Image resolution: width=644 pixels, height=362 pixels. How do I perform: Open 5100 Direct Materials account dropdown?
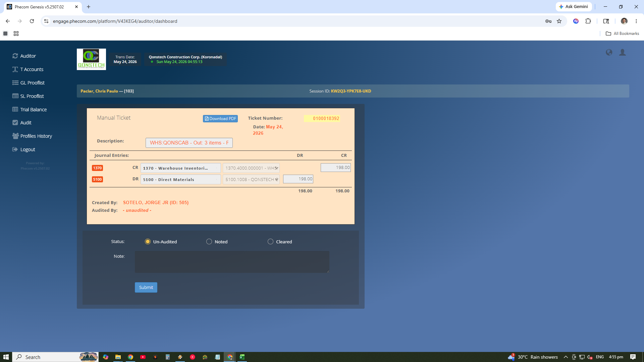click(x=180, y=180)
